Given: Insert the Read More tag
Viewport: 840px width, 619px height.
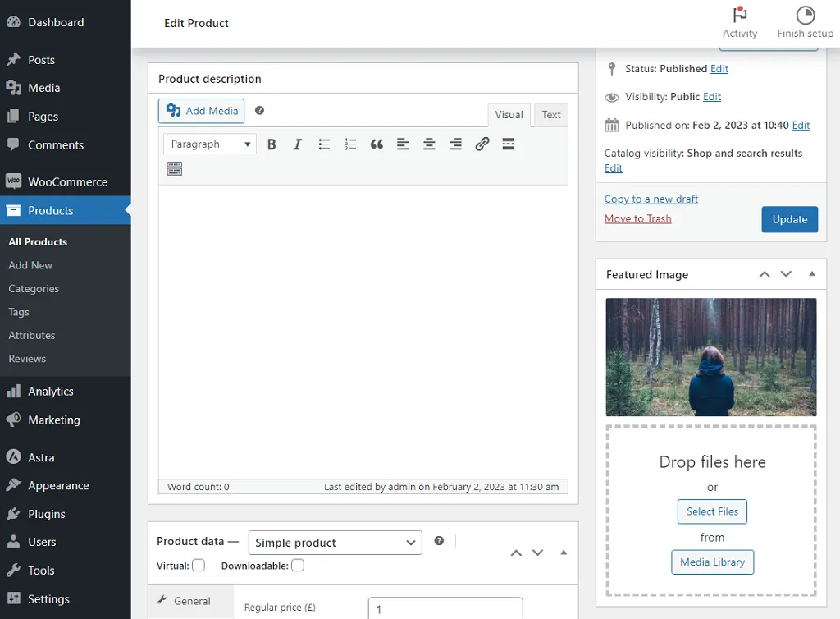Looking at the screenshot, I should pyautogui.click(x=509, y=144).
